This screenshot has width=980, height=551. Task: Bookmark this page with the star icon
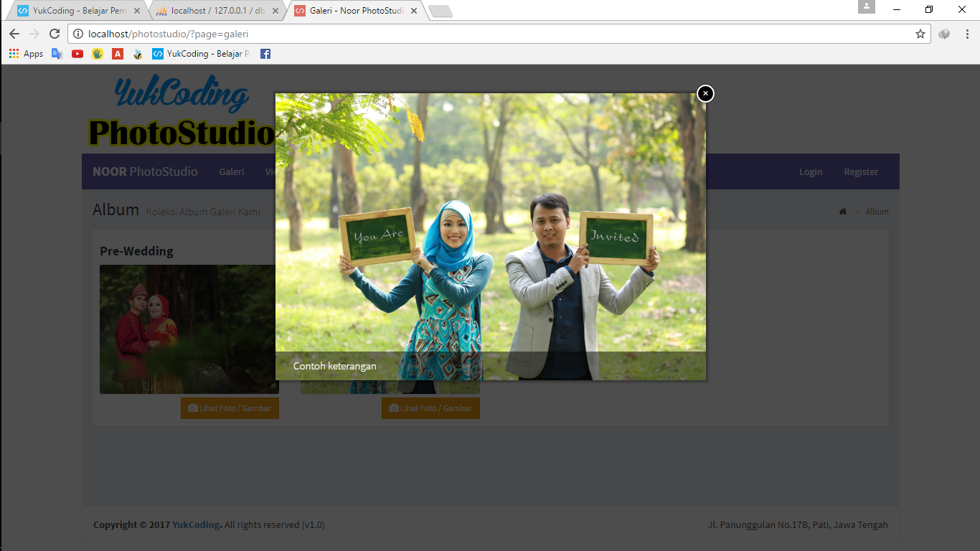click(x=920, y=34)
